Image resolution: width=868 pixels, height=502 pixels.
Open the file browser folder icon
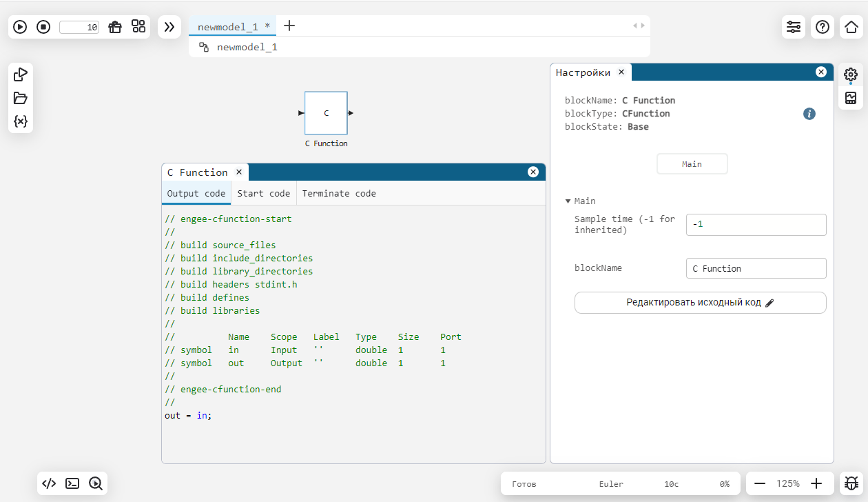click(x=21, y=98)
